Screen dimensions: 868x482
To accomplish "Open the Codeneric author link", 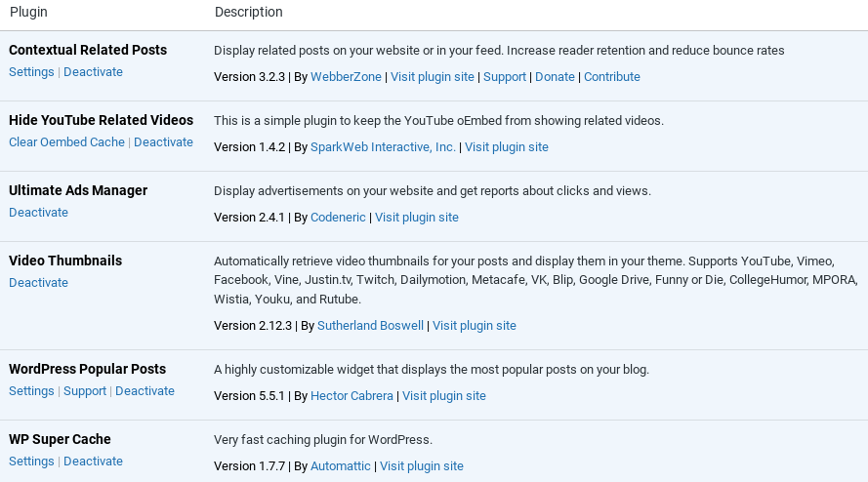I will pyautogui.click(x=338, y=218).
